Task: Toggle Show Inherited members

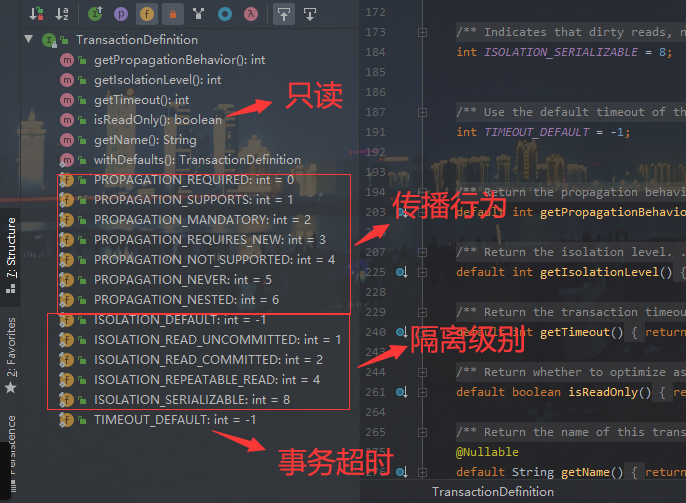Action: pyautogui.click(x=95, y=14)
